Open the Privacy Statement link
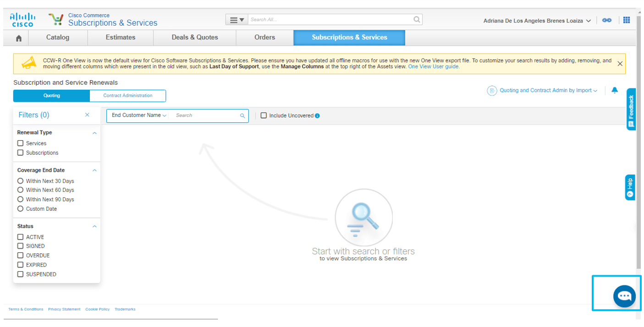The height and width of the screenshot is (327, 644). tap(64, 309)
